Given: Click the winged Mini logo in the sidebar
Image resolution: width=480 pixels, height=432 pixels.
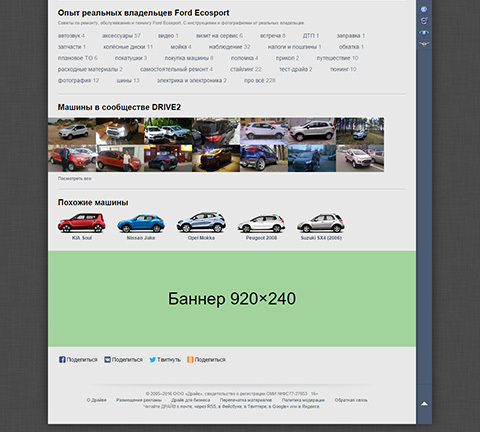Looking at the screenshot, I should pos(424,44).
